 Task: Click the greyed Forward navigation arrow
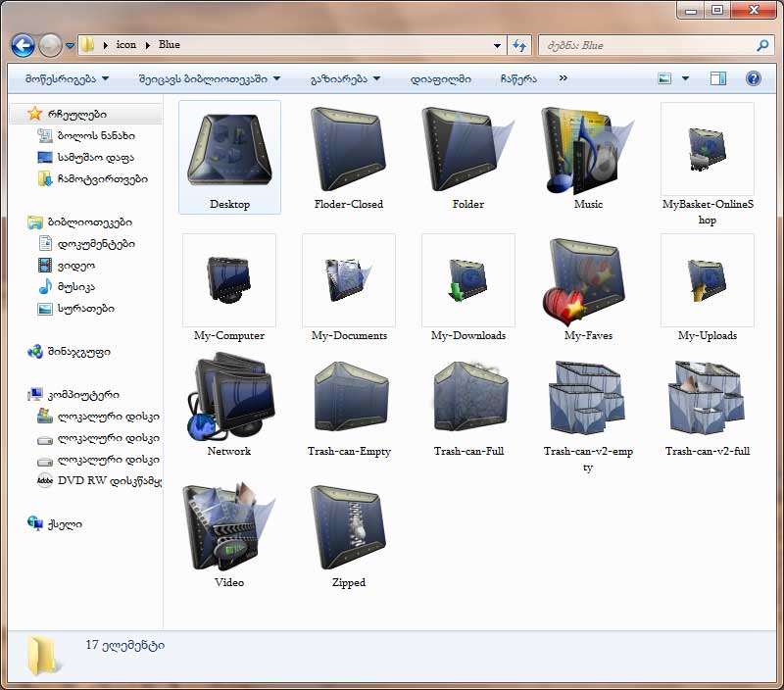coord(50,45)
